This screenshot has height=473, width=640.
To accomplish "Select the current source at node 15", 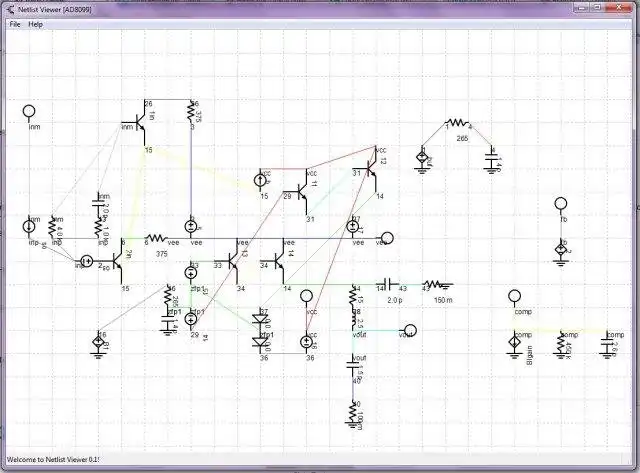I will (260, 180).
